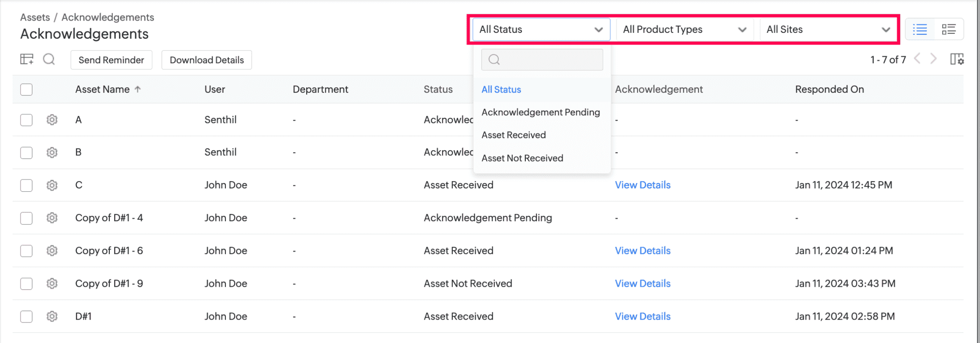The image size is (980, 343).
Task: Check the box for asset C
Action: (x=26, y=185)
